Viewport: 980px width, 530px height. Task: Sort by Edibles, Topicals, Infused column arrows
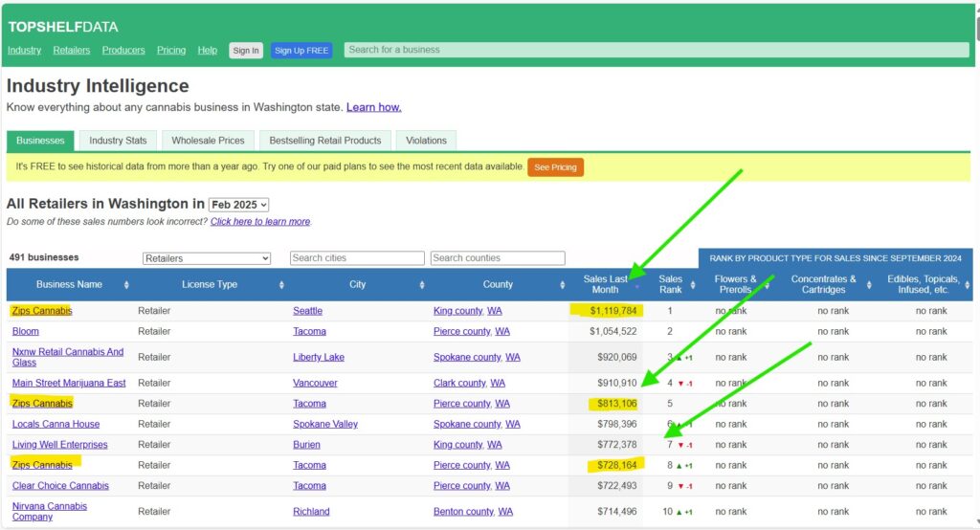click(x=968, y=285)
